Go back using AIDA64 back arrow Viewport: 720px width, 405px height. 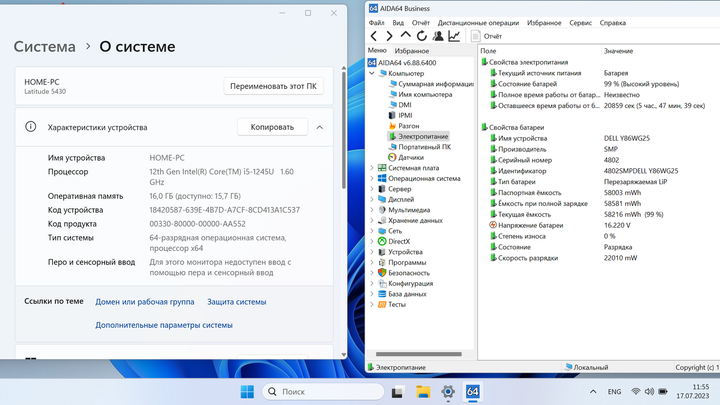374,36
